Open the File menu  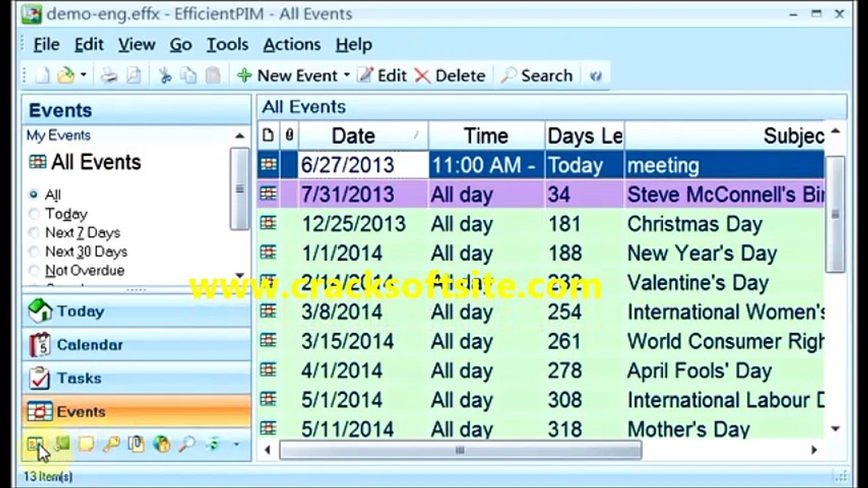coord(46,45)
